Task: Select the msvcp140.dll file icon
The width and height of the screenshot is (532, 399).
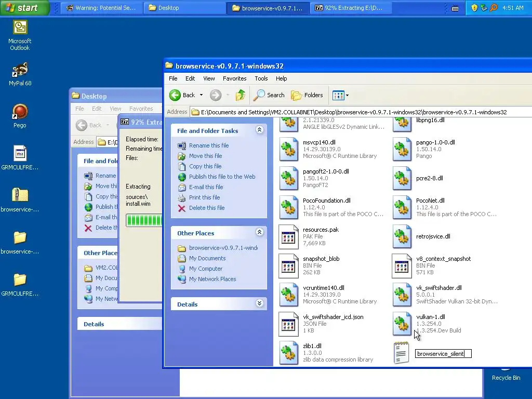Action: tap(288, 149)
